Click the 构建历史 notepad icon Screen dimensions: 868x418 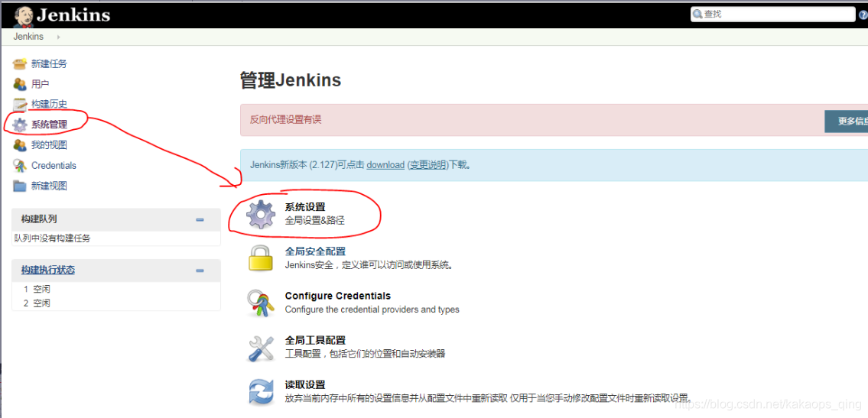(x=20, y=104)
